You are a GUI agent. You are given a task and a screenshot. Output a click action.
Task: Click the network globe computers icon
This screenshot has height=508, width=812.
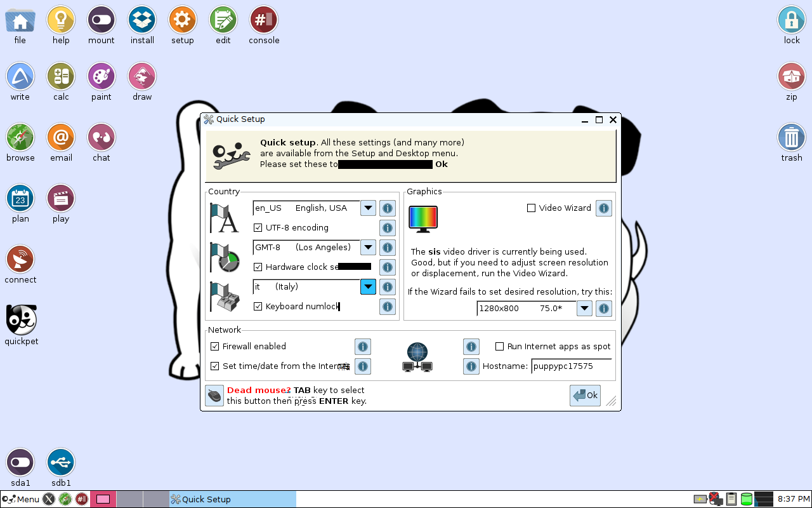(x=417, y=357)
